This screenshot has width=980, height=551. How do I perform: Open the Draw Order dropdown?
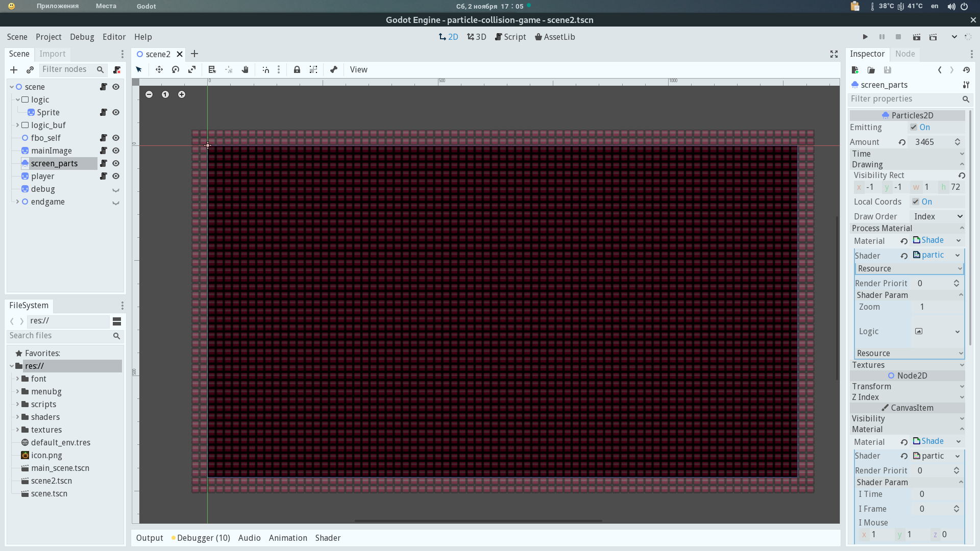pos(938,217)
